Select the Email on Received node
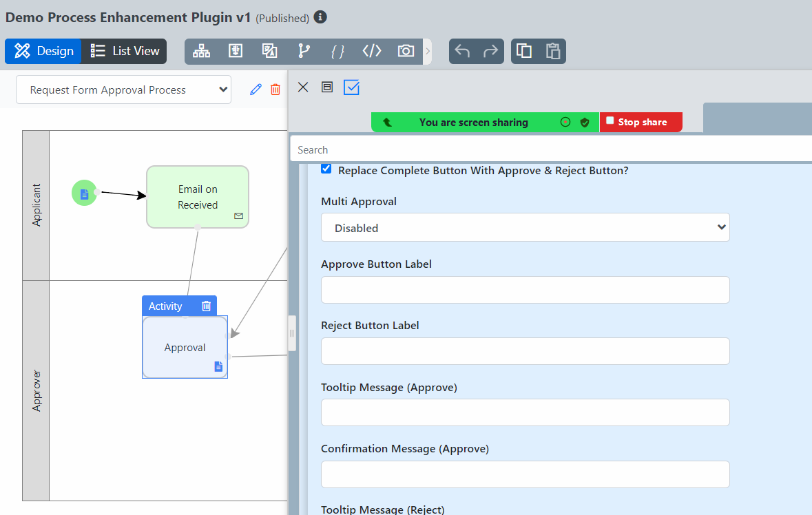This screenshot has width=812, height=515. point(198,197)
